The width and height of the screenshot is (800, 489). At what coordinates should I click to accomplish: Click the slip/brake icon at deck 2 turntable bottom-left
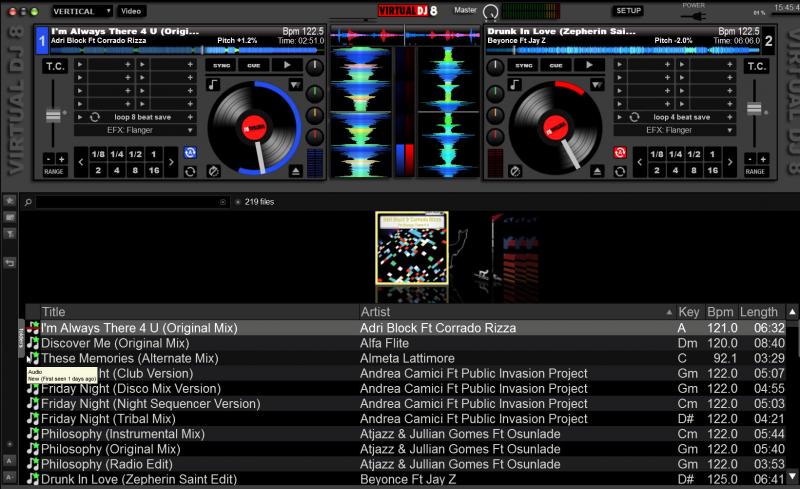[515, 172]
